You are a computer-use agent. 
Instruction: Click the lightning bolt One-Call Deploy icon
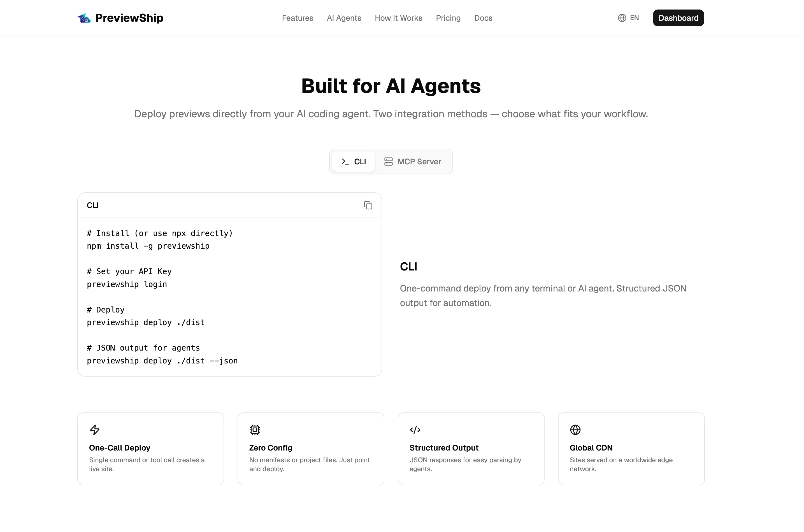[95, 430]
